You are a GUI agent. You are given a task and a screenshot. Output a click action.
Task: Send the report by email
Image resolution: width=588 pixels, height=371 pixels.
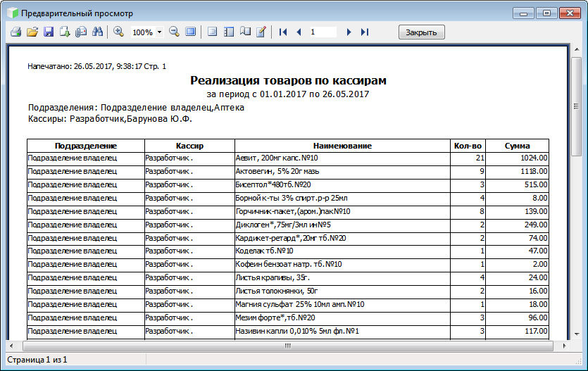click(81, 32)
